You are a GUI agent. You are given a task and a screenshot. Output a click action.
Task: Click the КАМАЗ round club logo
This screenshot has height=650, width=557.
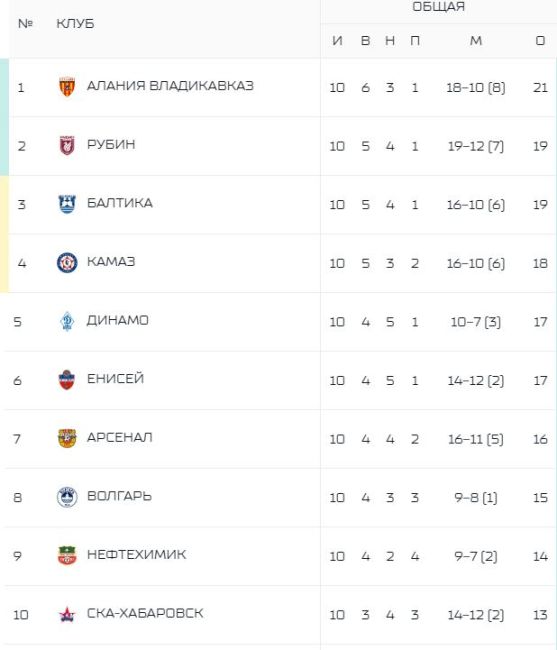[67, 263]
